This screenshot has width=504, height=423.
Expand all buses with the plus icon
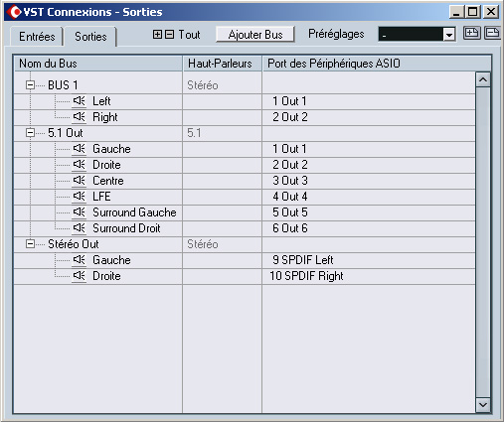coord(157,35)
